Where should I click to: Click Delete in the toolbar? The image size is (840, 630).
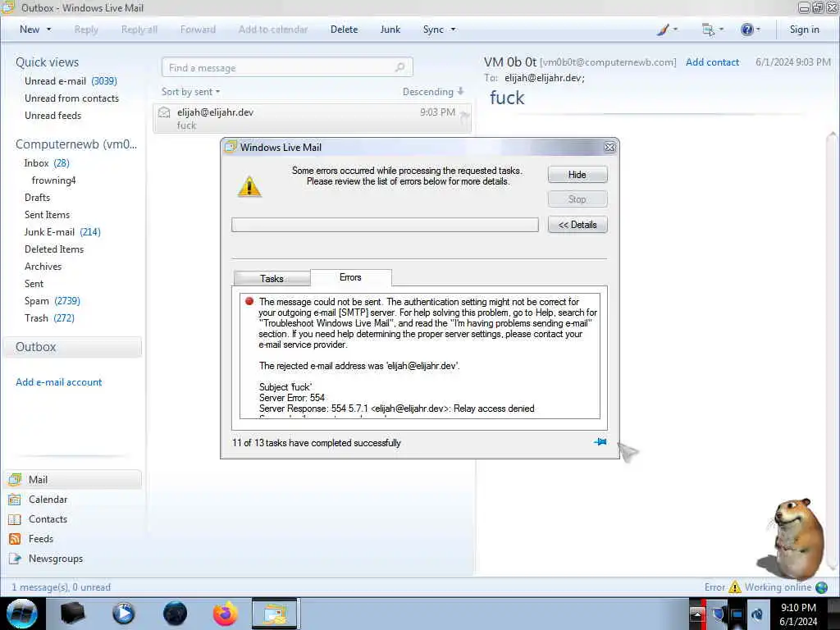pos(344,30)
